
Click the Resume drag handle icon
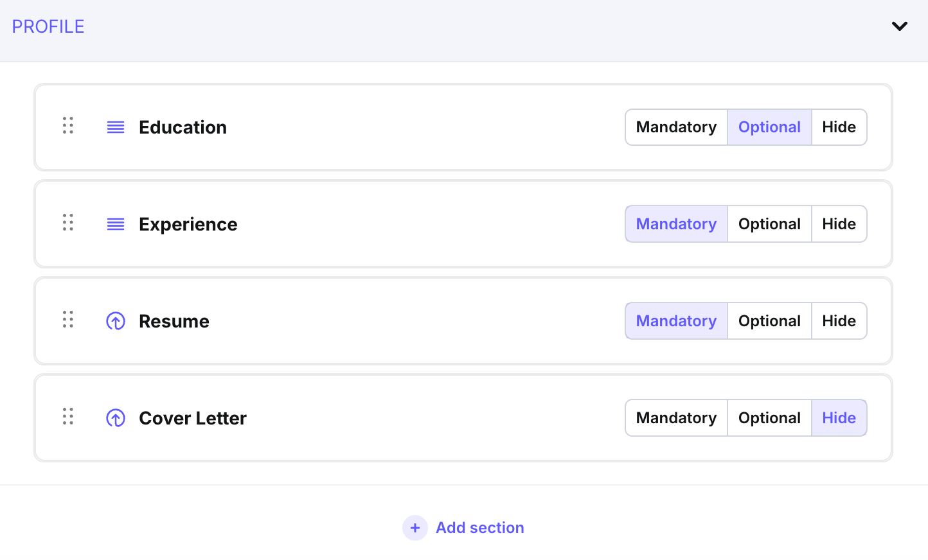[x=68, y=320]
